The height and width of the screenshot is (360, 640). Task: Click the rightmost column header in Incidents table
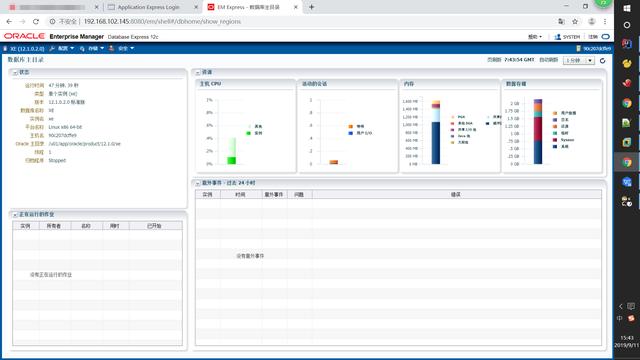pos(456,195)
